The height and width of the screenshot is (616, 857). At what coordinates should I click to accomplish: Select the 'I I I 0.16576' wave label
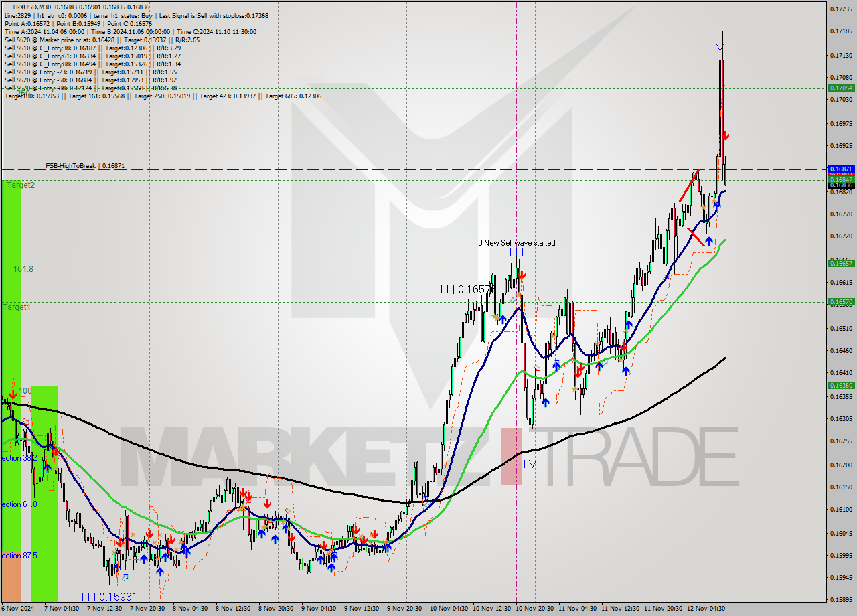[x=467, y=289]
